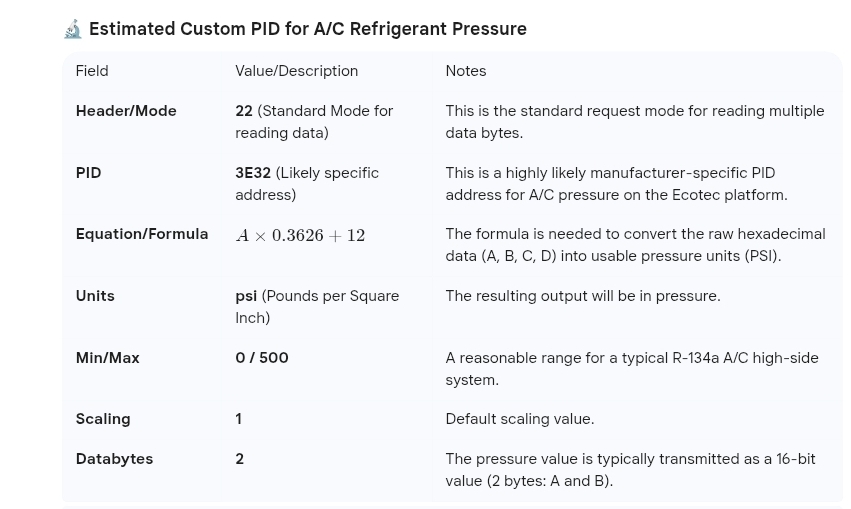Image resolution: width=851 pixels, height=509 pixels.
Task: Click the microscope icon beside the heading
Action: click(x=73, y=29)
